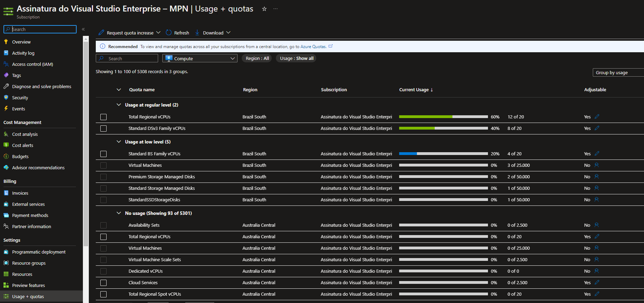Go to Access control (IAM)
This screenshot has width=644, height=303.
[32, 64]
